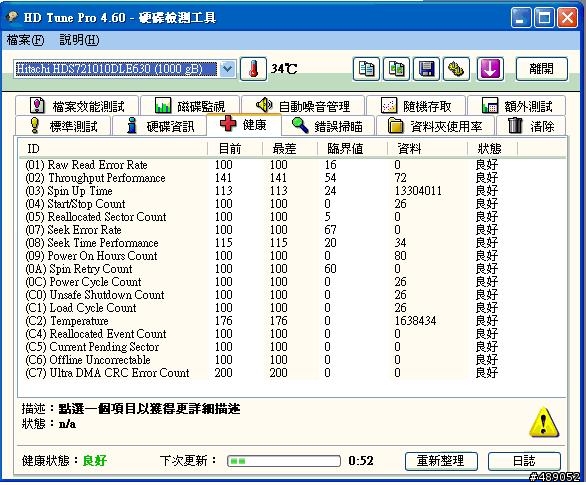Close the HD Tune Pro window

click(x=567, y=18)
